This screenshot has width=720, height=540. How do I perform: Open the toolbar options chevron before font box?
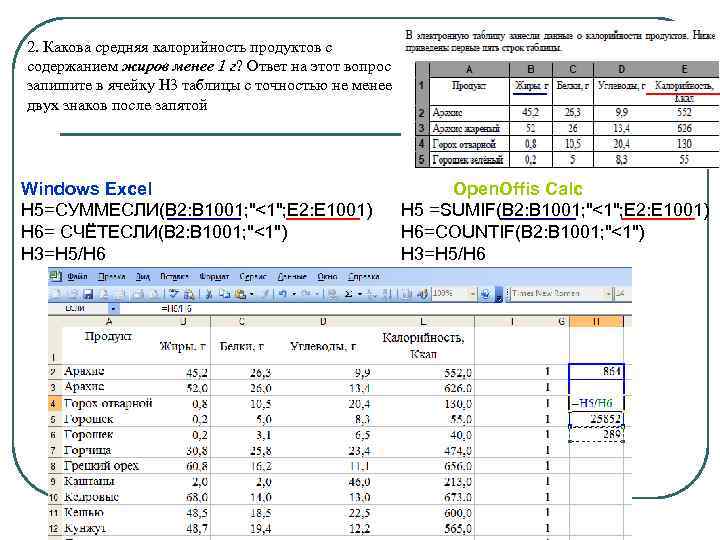(x=499, y=294)
